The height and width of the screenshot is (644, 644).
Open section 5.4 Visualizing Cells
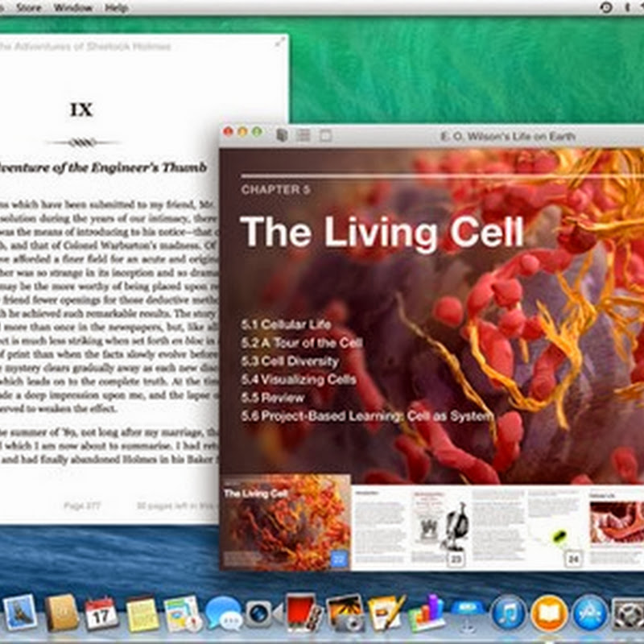coord(299,379)
